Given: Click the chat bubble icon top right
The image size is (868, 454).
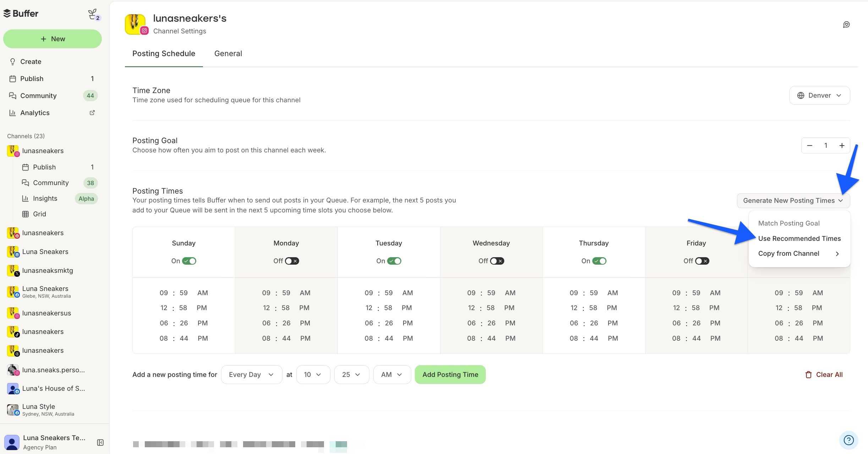Looking at the screenshot, I should [x=846, y=24].
